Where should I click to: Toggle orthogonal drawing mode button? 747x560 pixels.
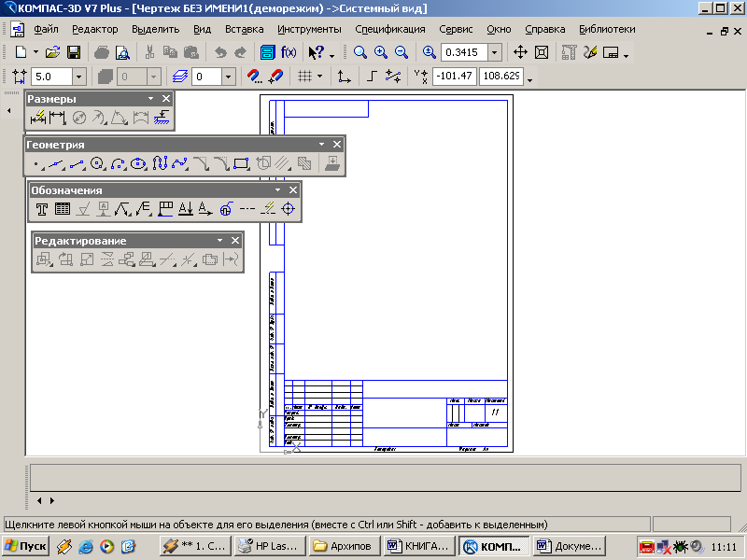[373, 77]
